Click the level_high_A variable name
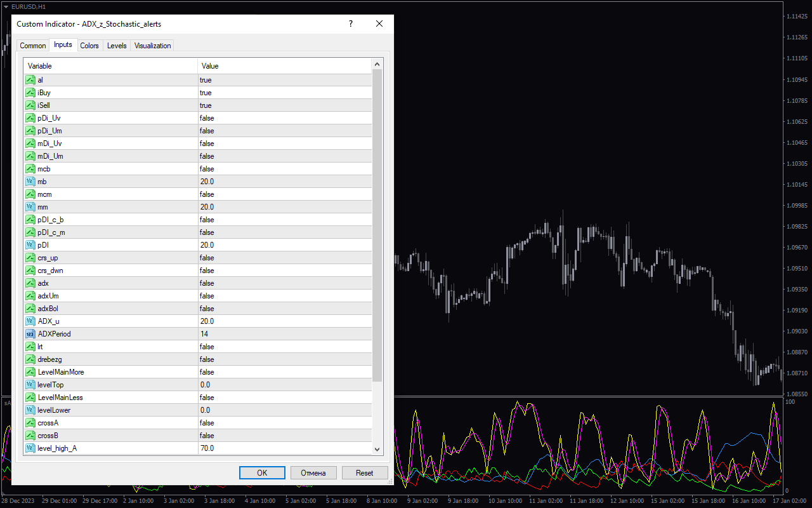812x508 pixels. [x=57, y=448]
